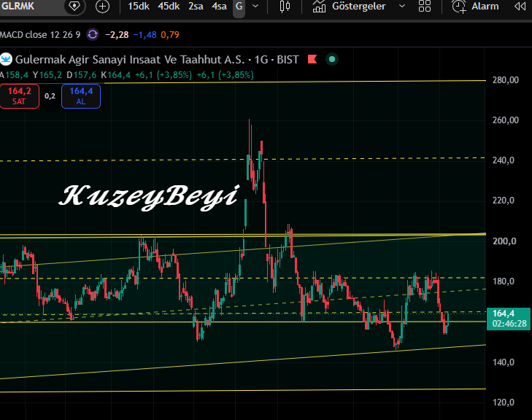This screenshot has height=420, width=532.
Task: Open the GLRMK symbol search
Action: [x=18, y=6]
